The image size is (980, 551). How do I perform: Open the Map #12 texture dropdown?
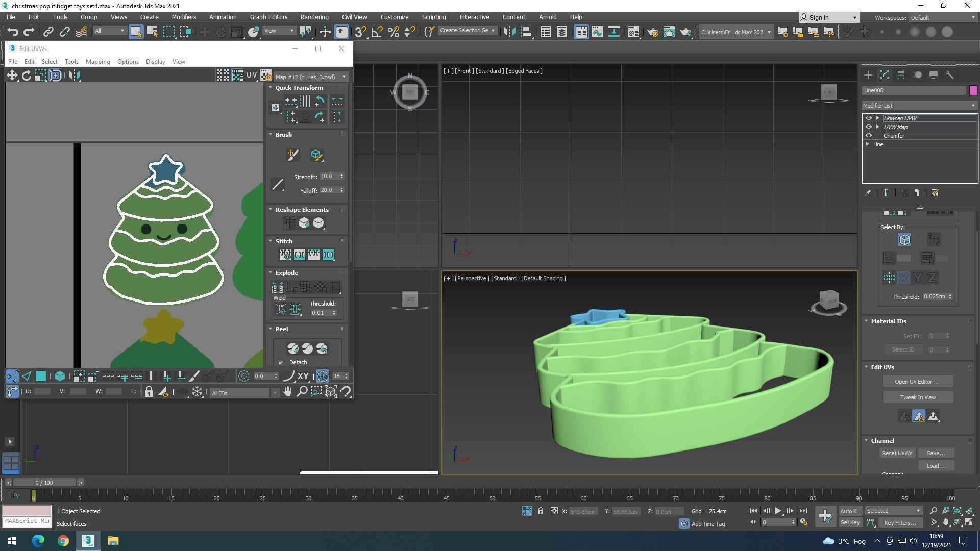(310, 77)
